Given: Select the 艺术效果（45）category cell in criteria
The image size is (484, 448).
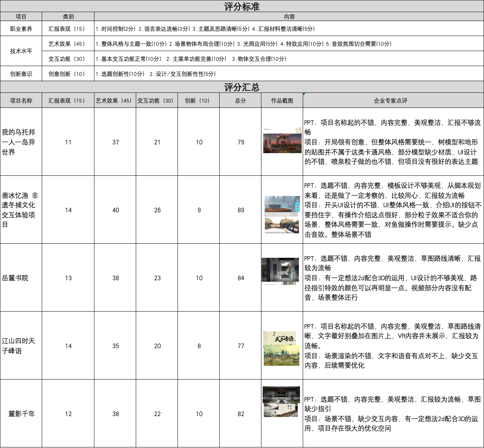Looking at the screenshot, I should (x=68, y=44).
